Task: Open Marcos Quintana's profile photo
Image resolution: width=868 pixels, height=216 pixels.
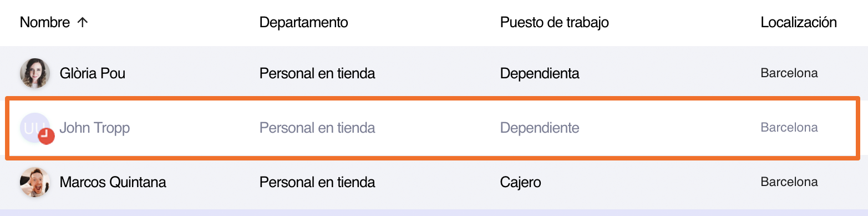Action: point(35,182)
